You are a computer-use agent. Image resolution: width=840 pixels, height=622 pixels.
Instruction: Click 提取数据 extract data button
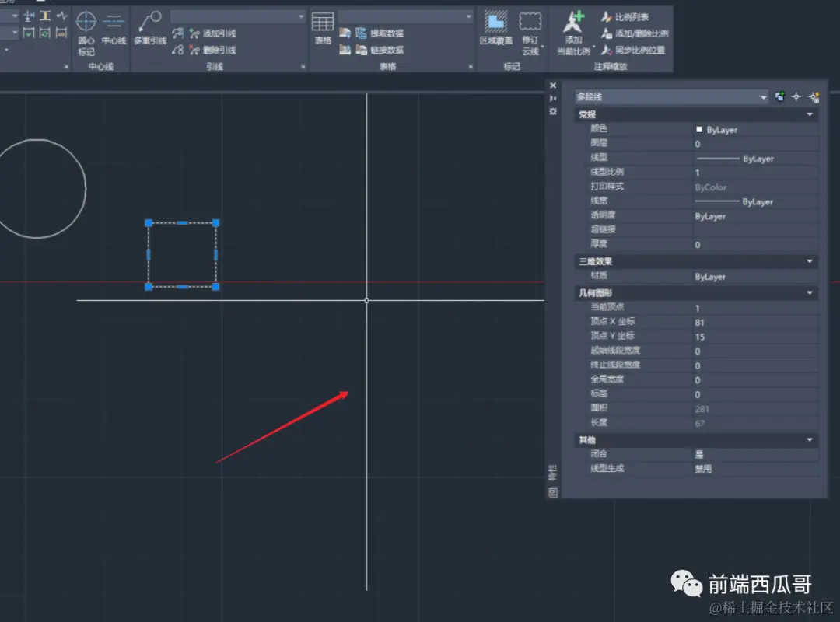(380, 33)
